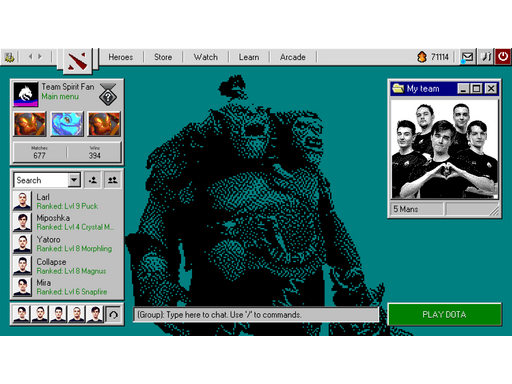The image size is (512, 384).
Task: Expand the Search dropdown arrow
Action: tap(74, 180)
